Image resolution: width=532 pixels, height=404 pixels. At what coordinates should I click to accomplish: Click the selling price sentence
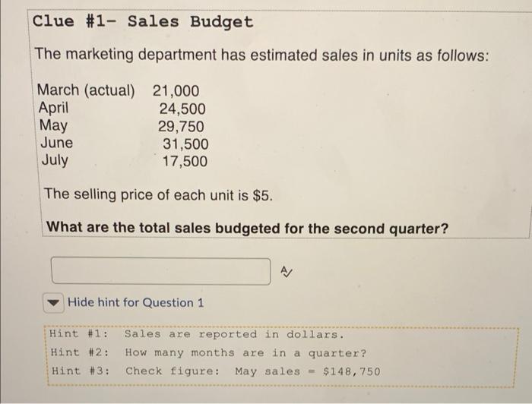click(x=158, y=195)
